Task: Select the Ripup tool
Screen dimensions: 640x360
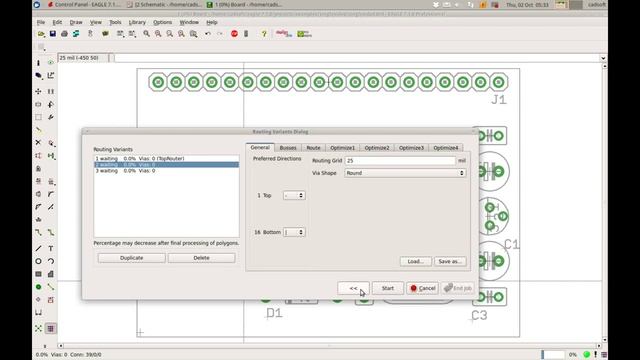Action: pyautogui.click(x=51, y=233)
